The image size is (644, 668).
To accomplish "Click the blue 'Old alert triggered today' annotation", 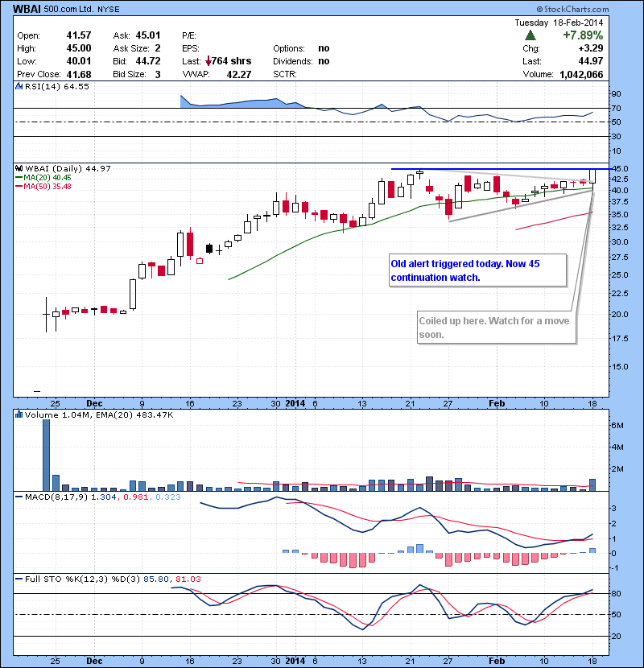I will tap(478, 270).
